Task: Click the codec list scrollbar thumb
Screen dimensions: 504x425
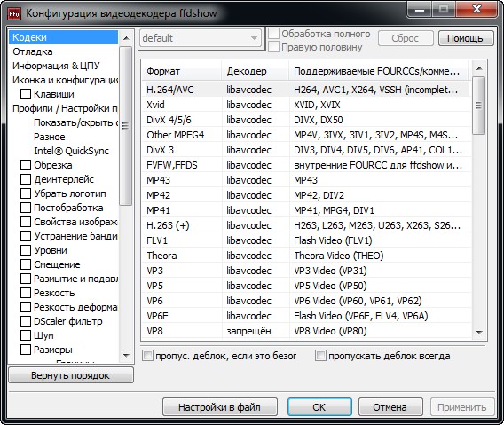Action: [479, 106]
